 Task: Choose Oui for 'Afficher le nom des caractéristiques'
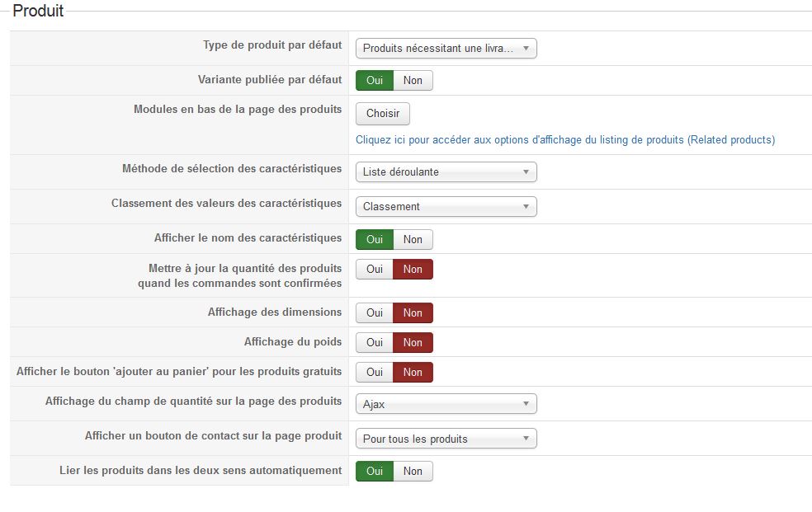click(375, 239)
